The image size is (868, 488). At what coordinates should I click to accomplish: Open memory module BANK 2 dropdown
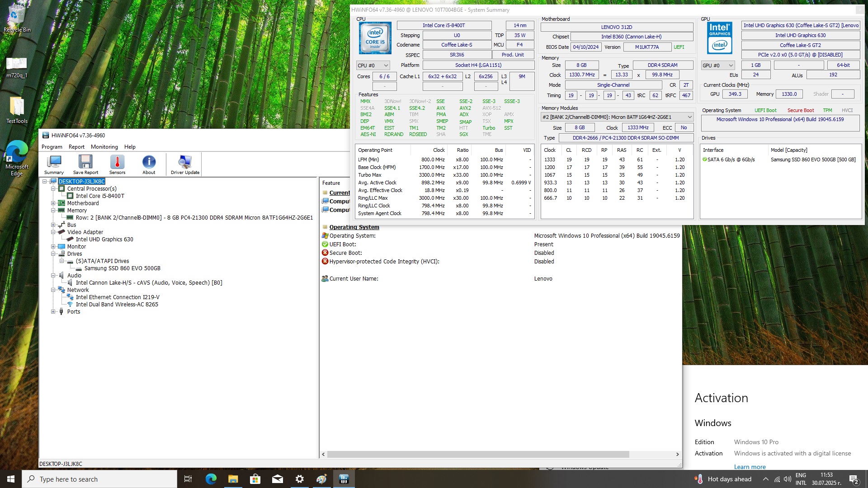[x=617, y=117]
